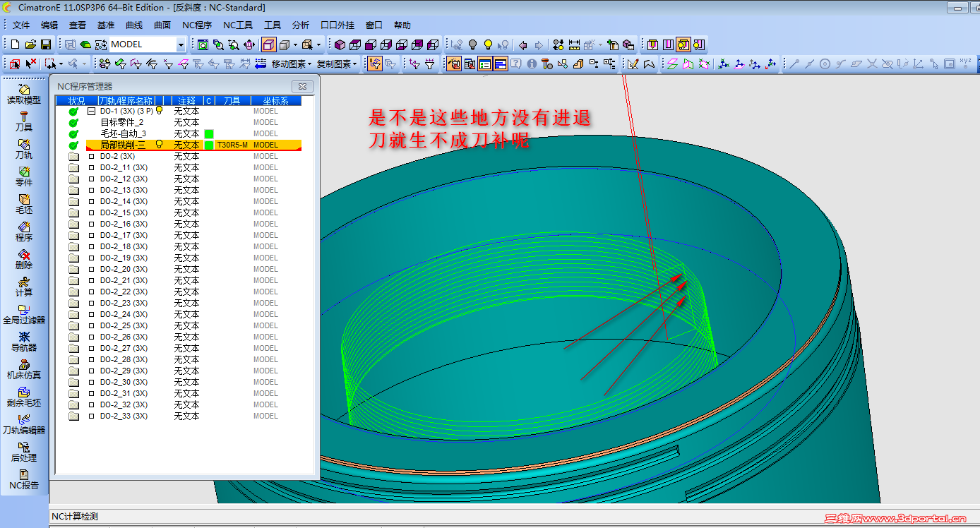Click the zoom all / fit view icon

point(203,44)
